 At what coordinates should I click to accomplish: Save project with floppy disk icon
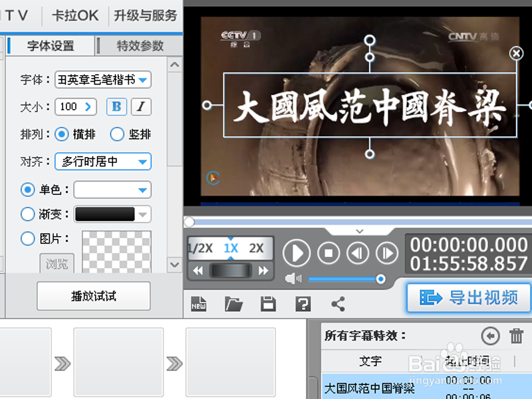[x=268, y=304]
